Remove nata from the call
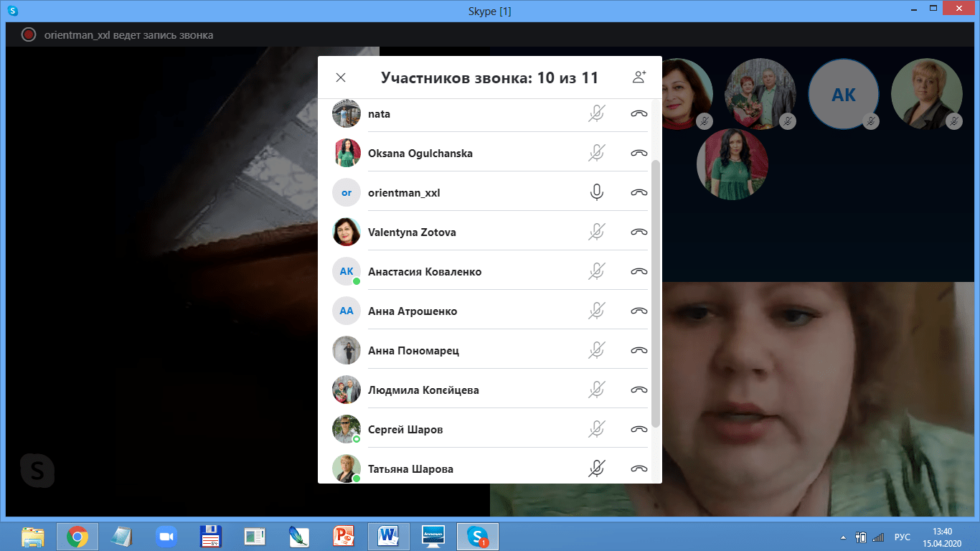 (x=639, y=113)
